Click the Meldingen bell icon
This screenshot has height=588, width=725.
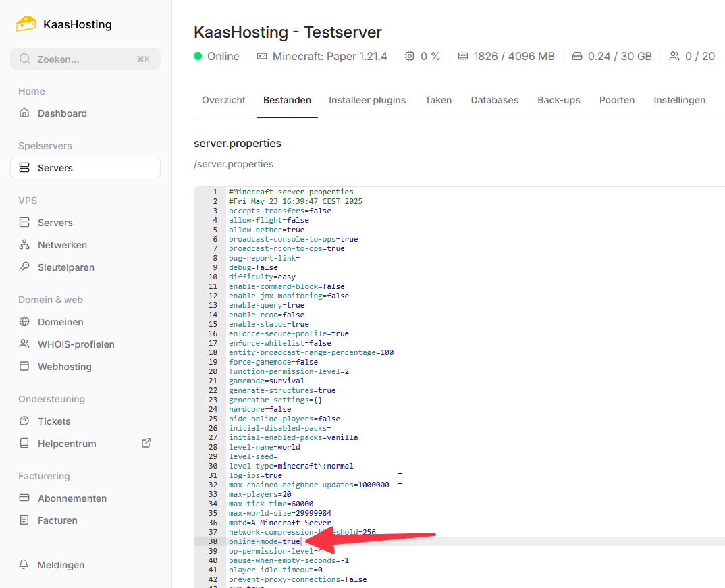[x=25, y=565]
